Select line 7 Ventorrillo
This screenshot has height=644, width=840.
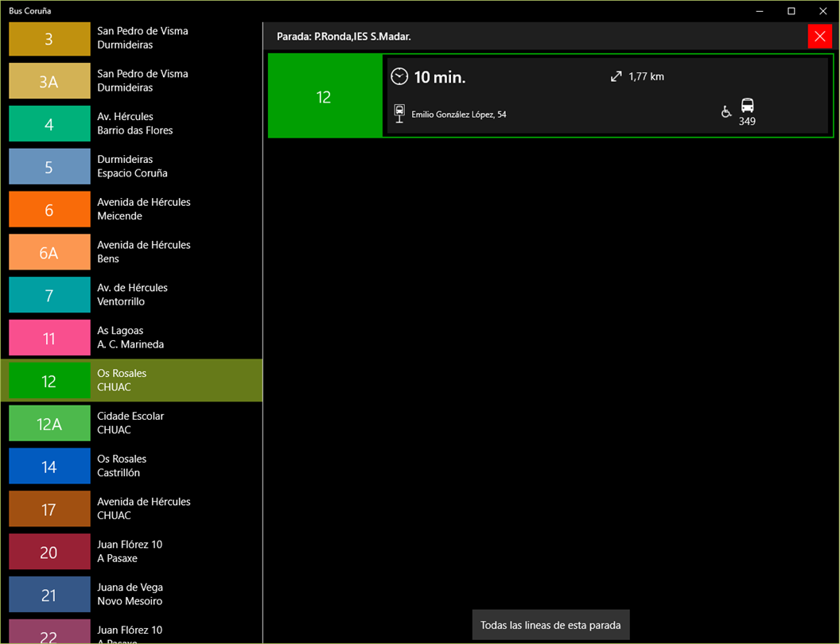[132, 295]
